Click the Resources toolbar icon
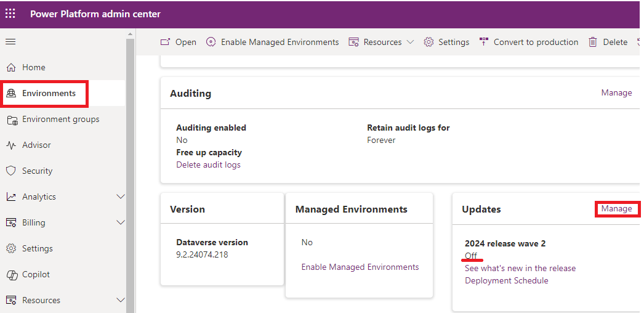 tap(353, 42)
